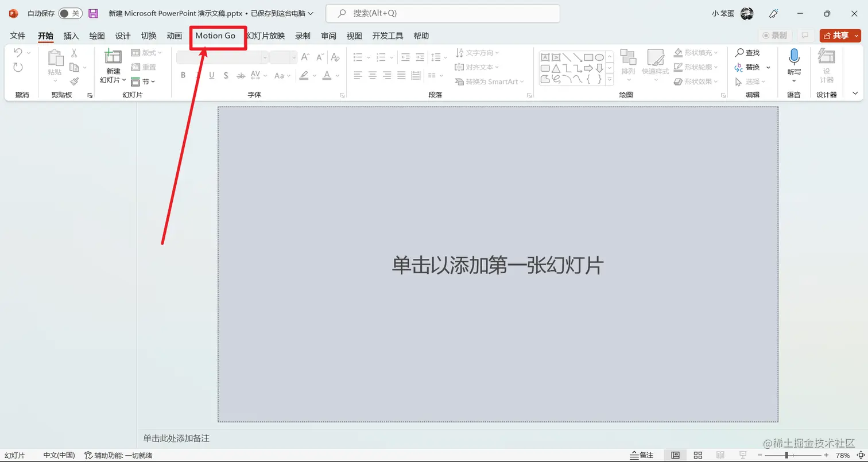This screenshot has width=868, height=462.
Task: Justify the paragraph text
Action: (401, 75)
